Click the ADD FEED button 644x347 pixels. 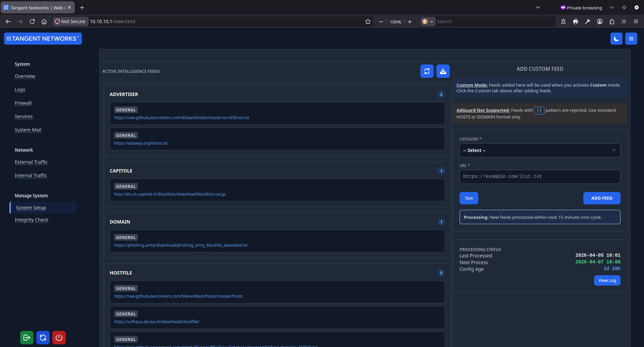(x=601, y=198)
